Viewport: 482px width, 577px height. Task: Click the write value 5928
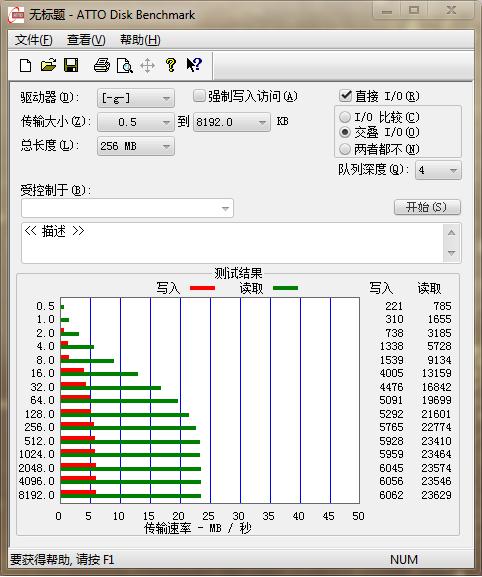click(x=391, y=441)
